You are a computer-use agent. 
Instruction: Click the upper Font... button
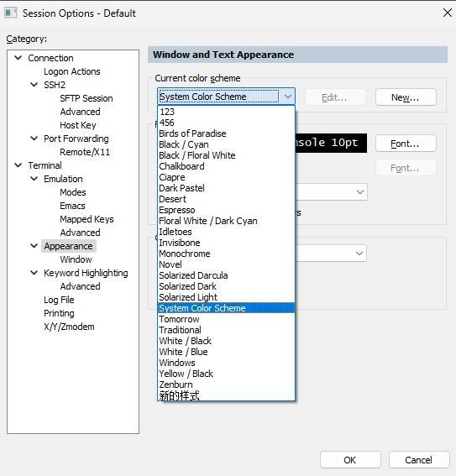coord(406,144)
